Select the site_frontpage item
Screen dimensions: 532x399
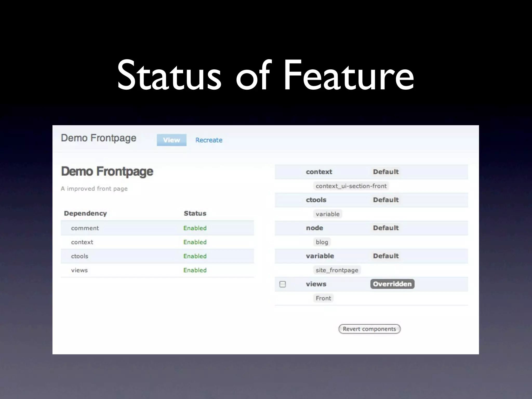[337, 270]
